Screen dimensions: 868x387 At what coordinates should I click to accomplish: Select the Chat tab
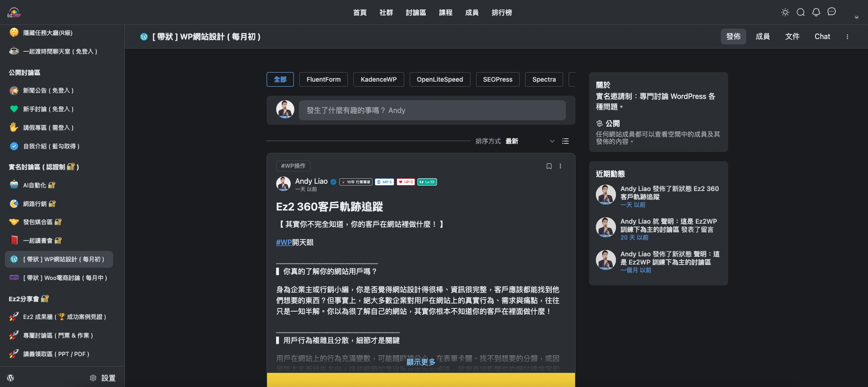click(x=822, y=37)
